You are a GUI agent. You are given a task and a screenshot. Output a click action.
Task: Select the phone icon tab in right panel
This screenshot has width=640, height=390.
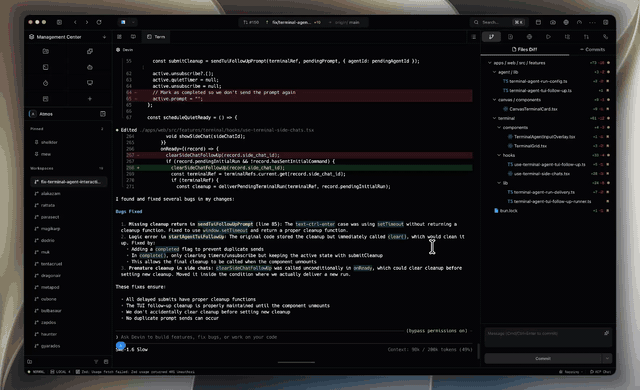pos(605,37)
